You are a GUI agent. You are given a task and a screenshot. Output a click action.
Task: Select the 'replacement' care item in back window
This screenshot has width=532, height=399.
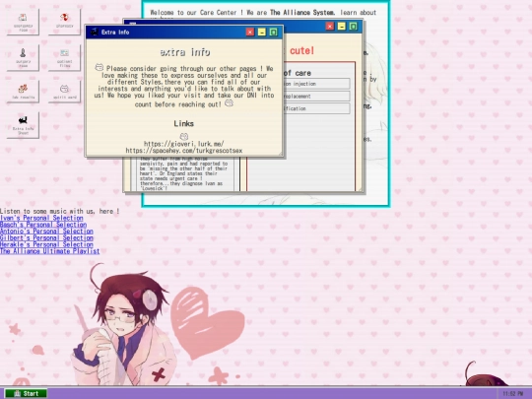click(316, 96)
